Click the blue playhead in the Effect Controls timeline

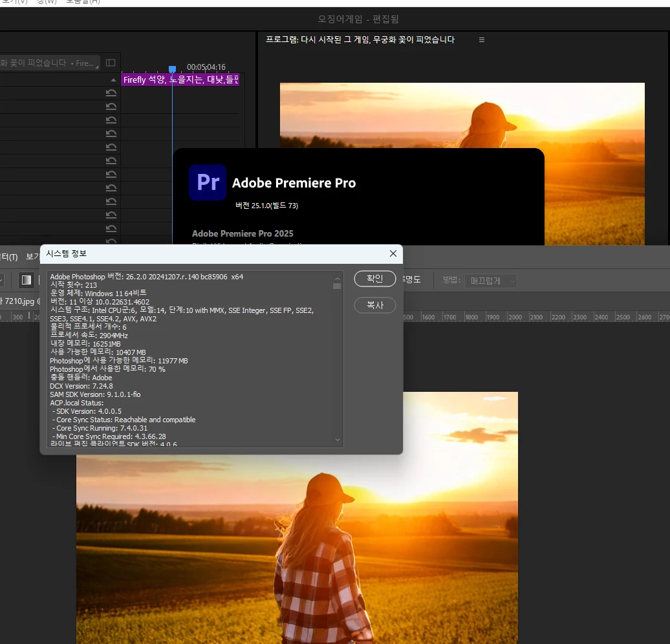click(x=172, y=69)
